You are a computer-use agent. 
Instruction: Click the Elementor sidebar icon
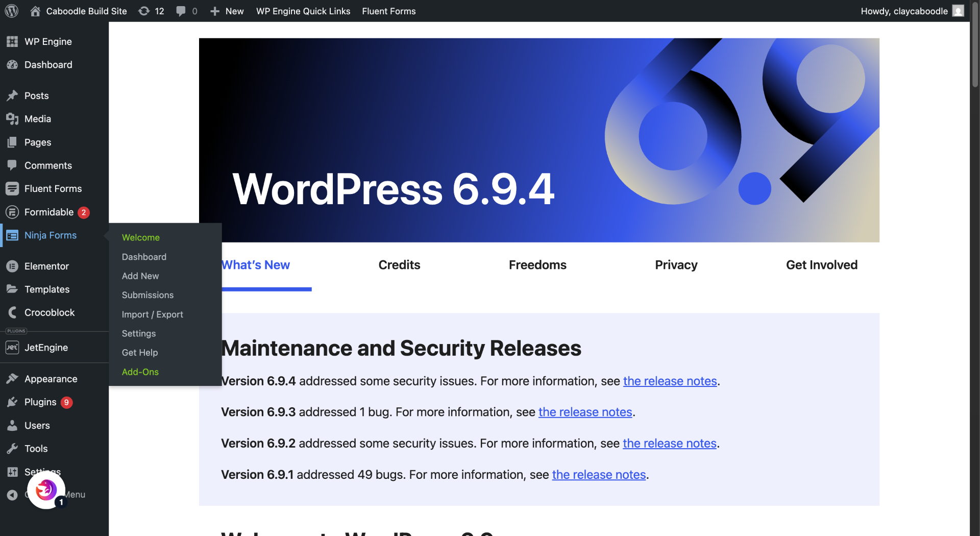pyautogui.click(x=12, y=266)
